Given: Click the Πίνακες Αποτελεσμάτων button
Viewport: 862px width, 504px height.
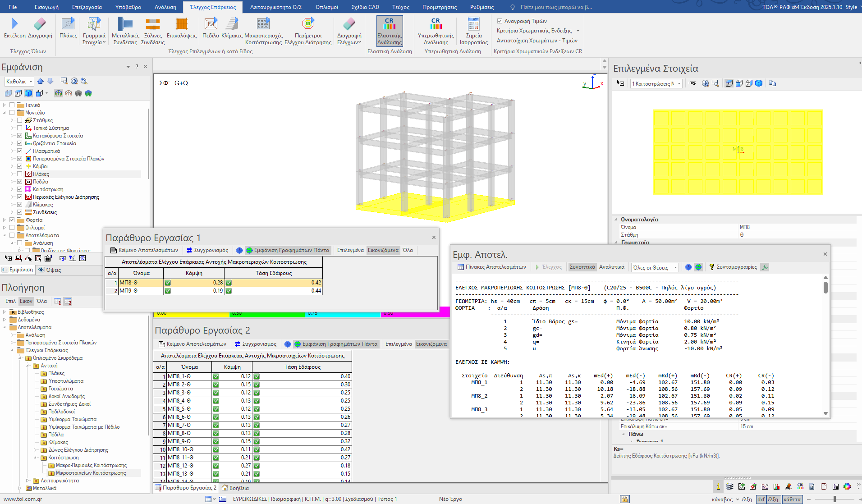Looking at the screenshot, I should [492, 267].
